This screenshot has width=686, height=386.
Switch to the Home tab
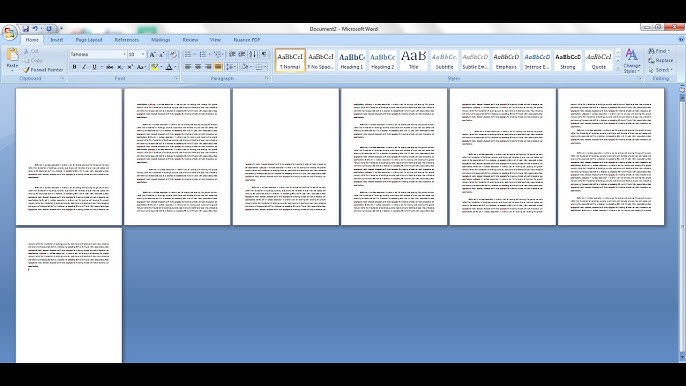click(32, 40)
